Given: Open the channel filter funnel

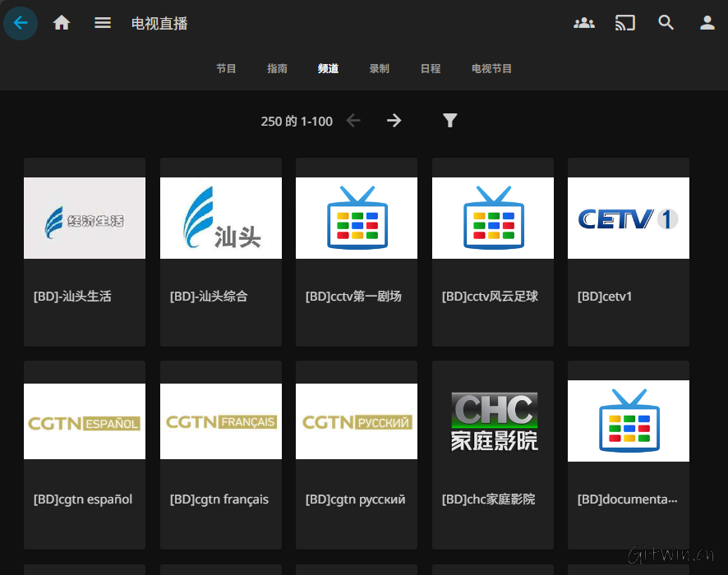Looking at the screenshot, I should point(449,121).
